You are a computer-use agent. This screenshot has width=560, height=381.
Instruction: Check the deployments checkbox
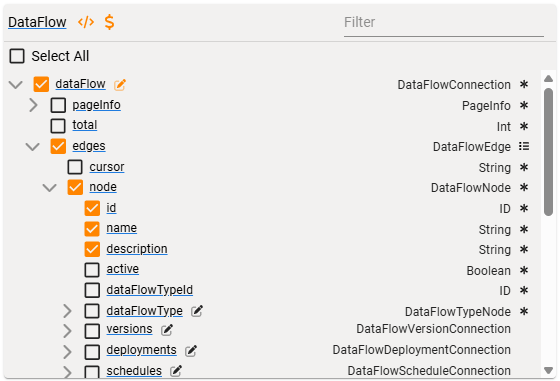(x=92, y=352)
